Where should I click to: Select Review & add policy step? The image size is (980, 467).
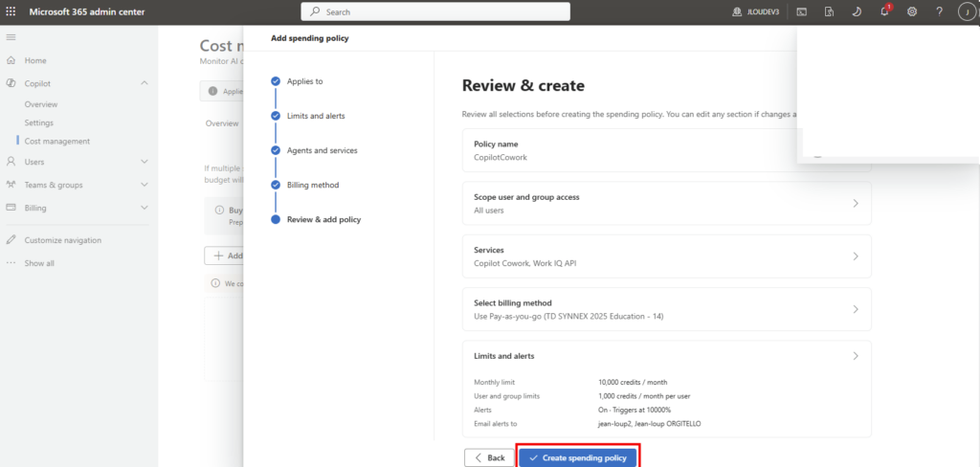[323, 219]
